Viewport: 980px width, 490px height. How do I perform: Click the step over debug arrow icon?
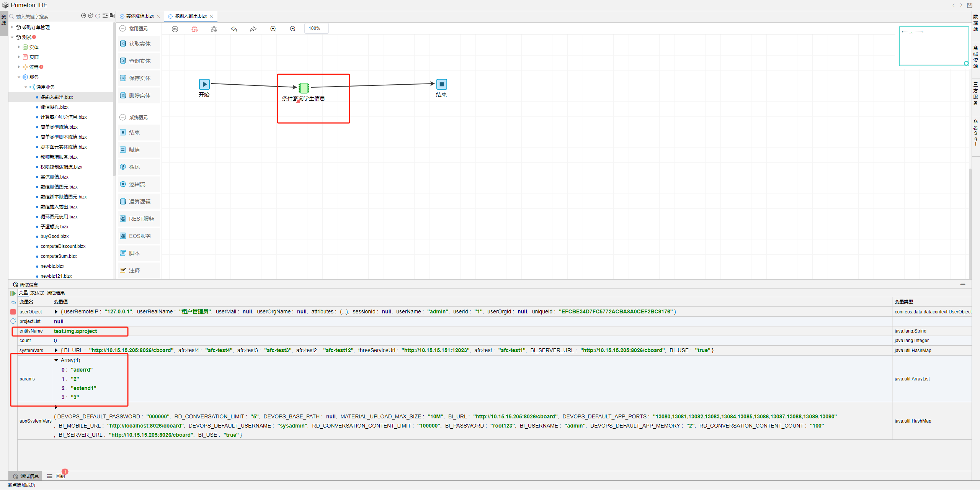(x=13, y=303)
